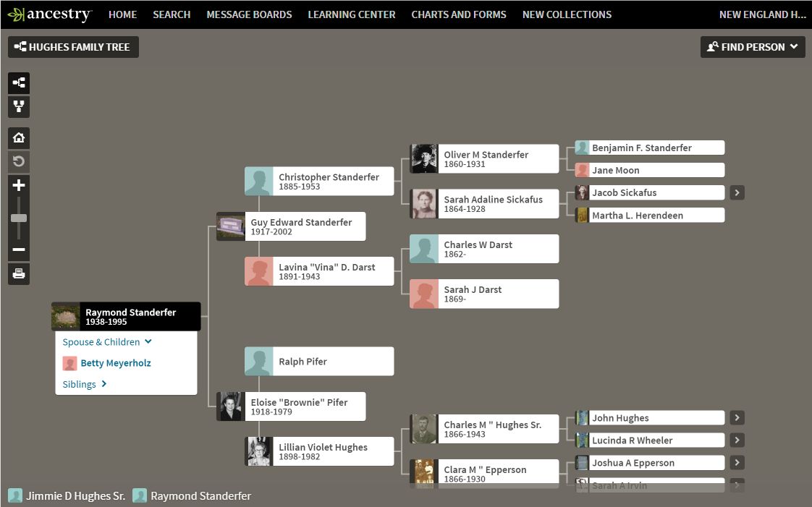Image resolution: width=812 pixels, height=507 pixels.
Task: Collapse Spouse & Children section
Action: coord(107,342)
